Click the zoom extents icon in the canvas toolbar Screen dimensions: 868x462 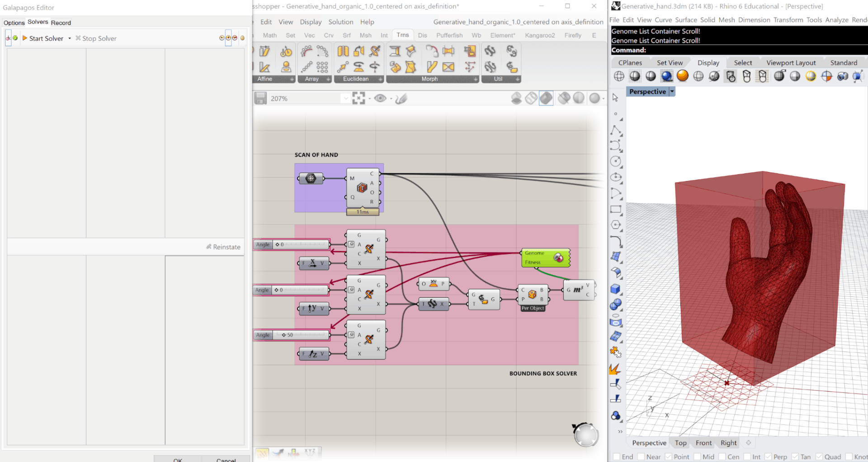pyautogui.click(x=359, y=98)
